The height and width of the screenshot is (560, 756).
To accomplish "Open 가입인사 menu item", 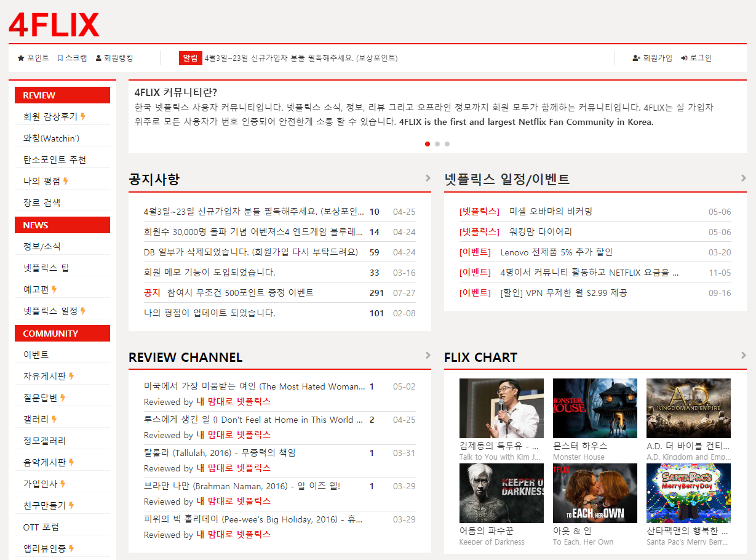I will [x=44, y=484].
